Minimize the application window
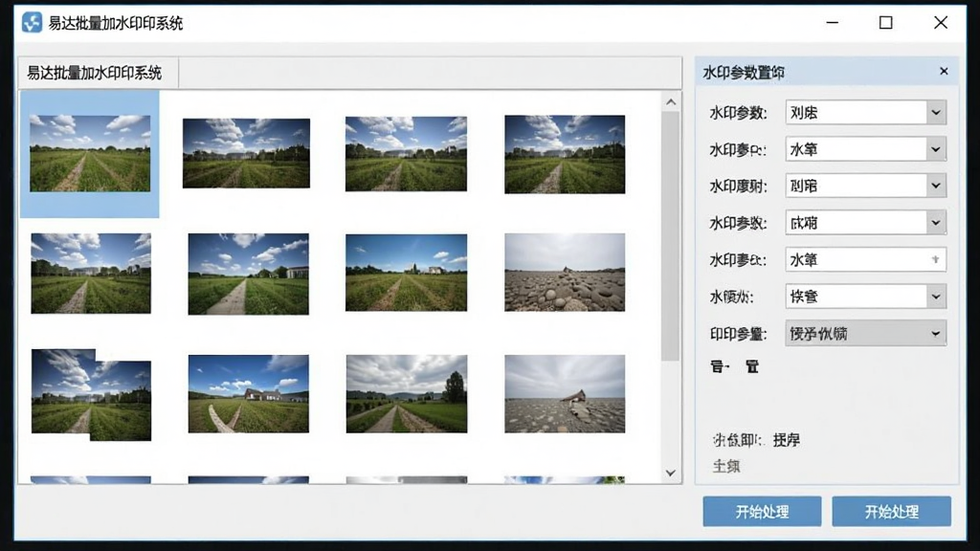This screenshot has width=980, height=551. pyautogui.click(x=832, y=23)
